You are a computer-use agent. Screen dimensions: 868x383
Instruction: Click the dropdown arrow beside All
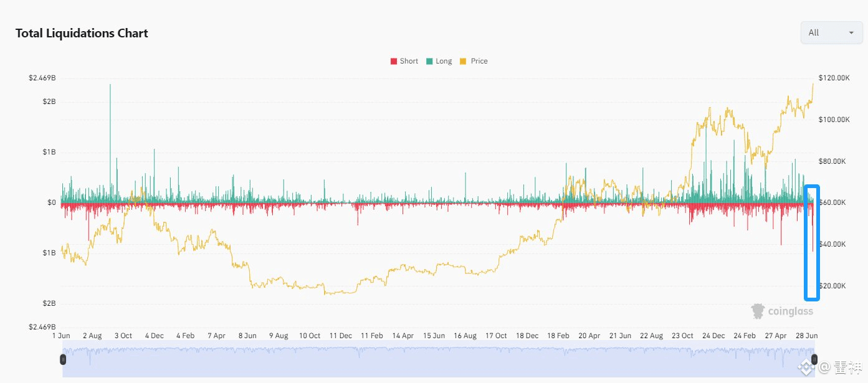pyautogui.click(x=851, y=33)
